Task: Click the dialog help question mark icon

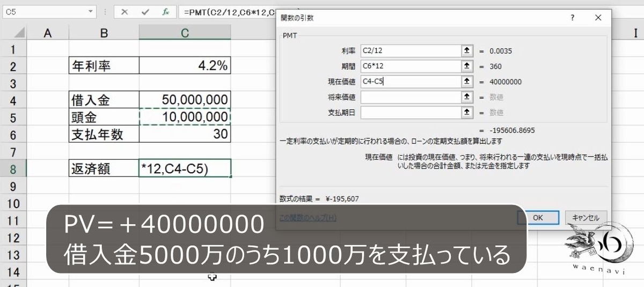Action: 573,18
